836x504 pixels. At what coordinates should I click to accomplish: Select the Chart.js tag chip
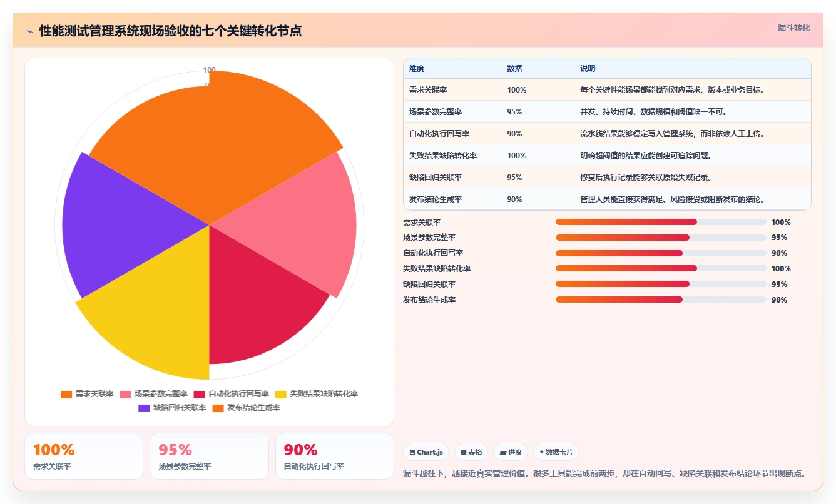(x=426, y=452)
